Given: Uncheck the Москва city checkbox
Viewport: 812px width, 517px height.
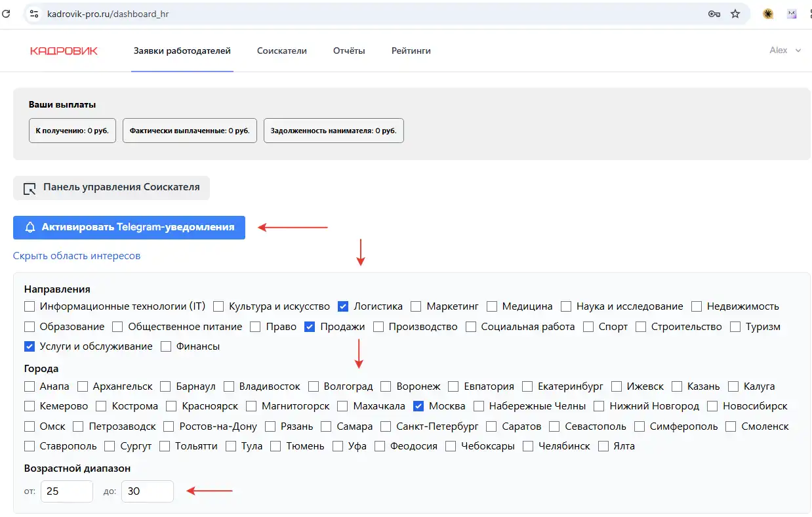Looking at the screenshot, I should pyautogui.click(x=418, y=406).
